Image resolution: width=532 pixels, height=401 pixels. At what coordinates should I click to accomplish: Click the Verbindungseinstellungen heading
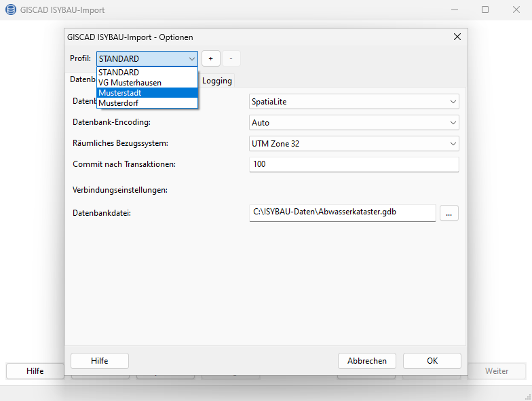coord(119,190)
